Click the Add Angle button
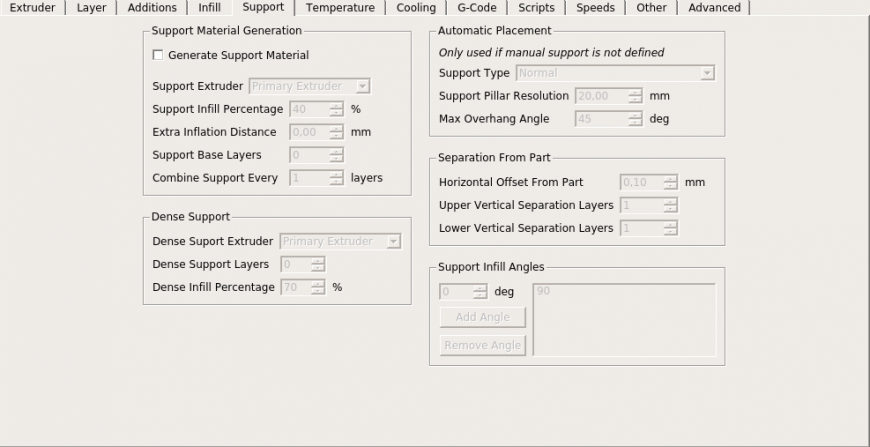Screen dimensions: 870x447 [x=483, y=317]
